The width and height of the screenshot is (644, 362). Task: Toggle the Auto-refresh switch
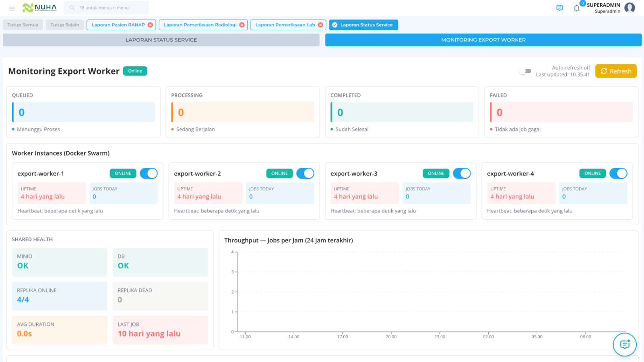tap(525, 71)
